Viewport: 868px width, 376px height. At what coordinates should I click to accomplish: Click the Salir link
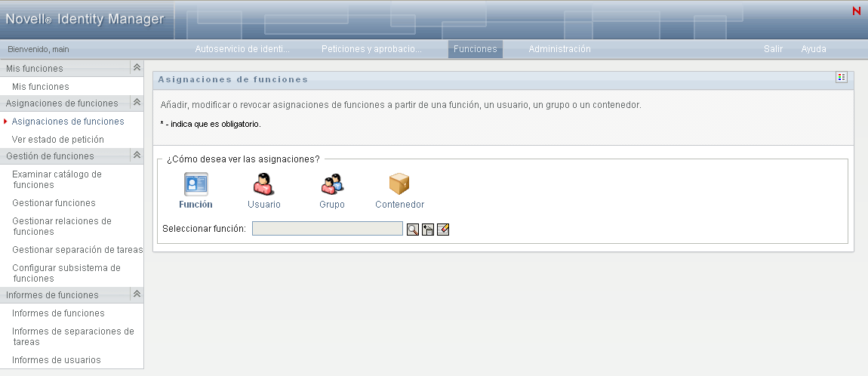(x=774, y=49)
